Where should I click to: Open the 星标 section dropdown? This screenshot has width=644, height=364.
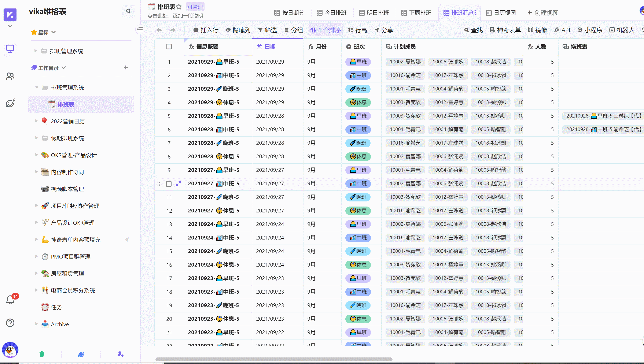click(x=54, y=32)
